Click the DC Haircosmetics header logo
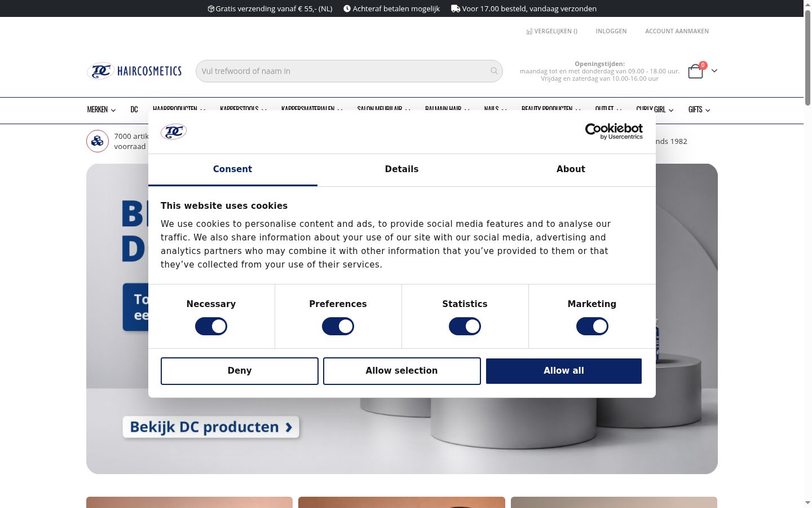 click(134, 71)
